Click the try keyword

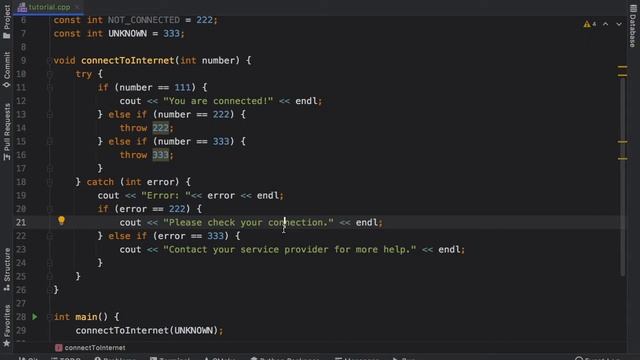coord(84,74)
